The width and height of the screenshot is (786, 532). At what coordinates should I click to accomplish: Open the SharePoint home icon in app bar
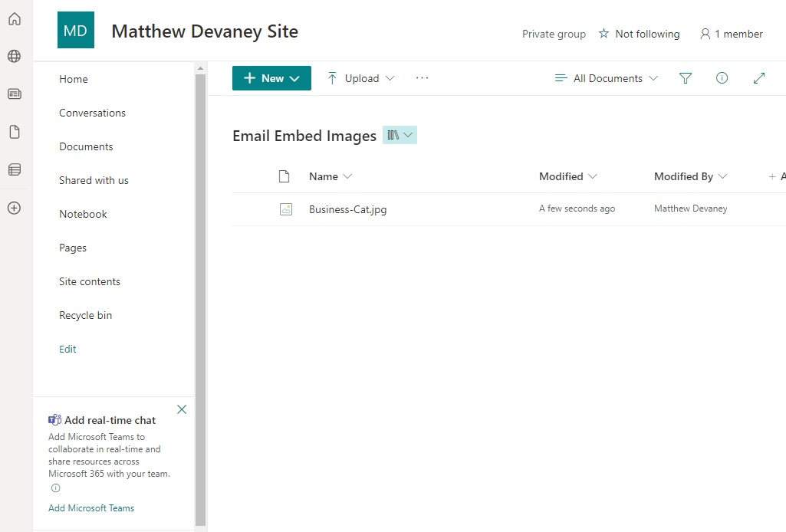(x=15, y=19)
